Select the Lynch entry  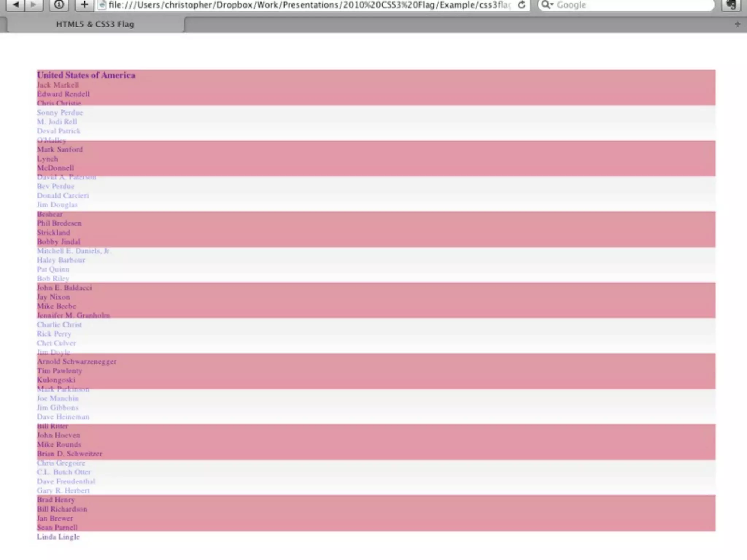click(x=47, y=159)
